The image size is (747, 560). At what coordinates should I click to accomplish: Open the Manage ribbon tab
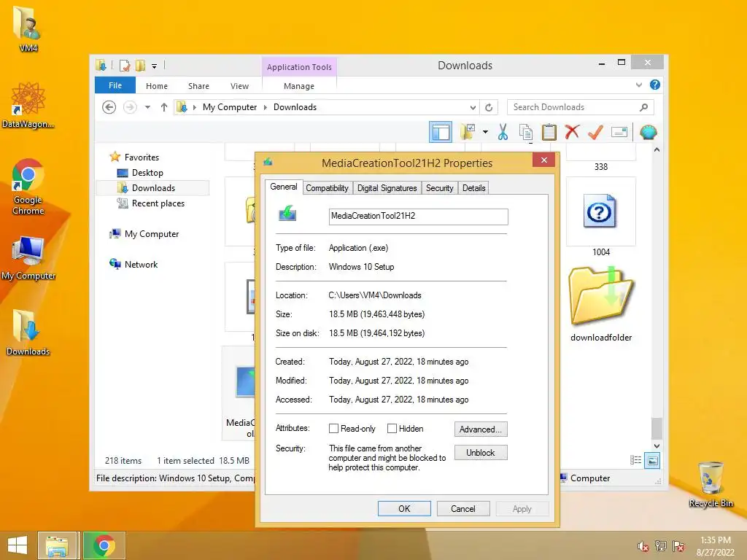coord(298,86)
